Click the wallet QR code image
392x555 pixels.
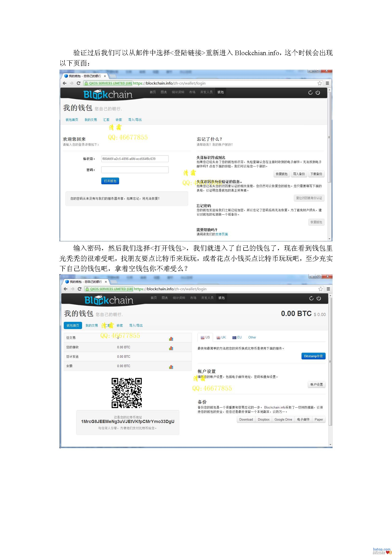127,393
